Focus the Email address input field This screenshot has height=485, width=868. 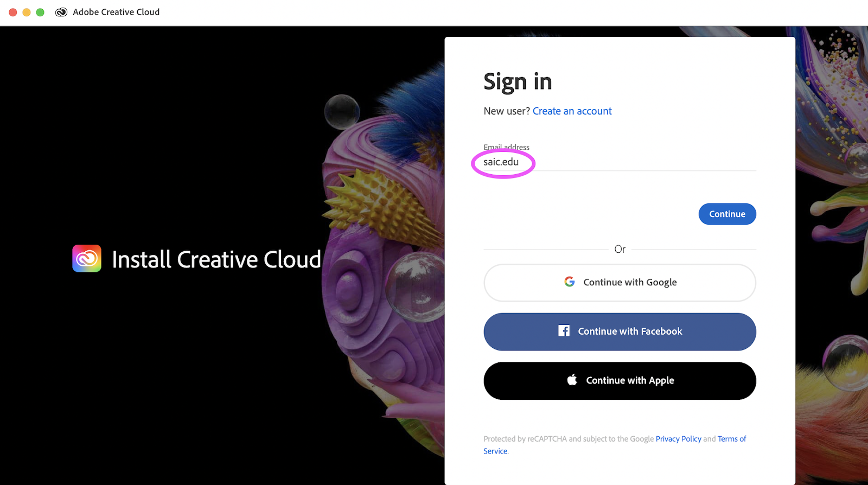tap(620, 162)
